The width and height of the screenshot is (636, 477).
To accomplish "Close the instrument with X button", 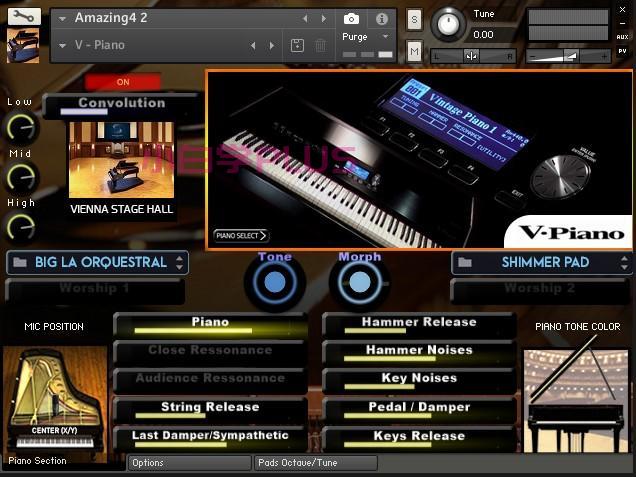I will (622, 10).
